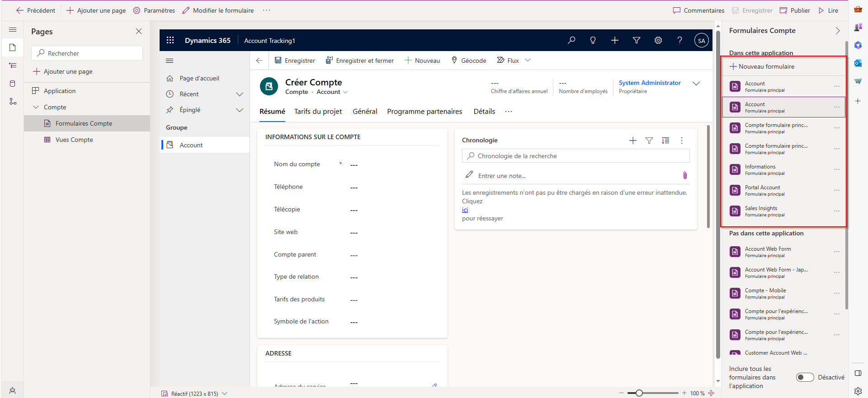The image size is (868, 398).
Task: Expand the Récent navigation section
Action: (x=240, y=94)
